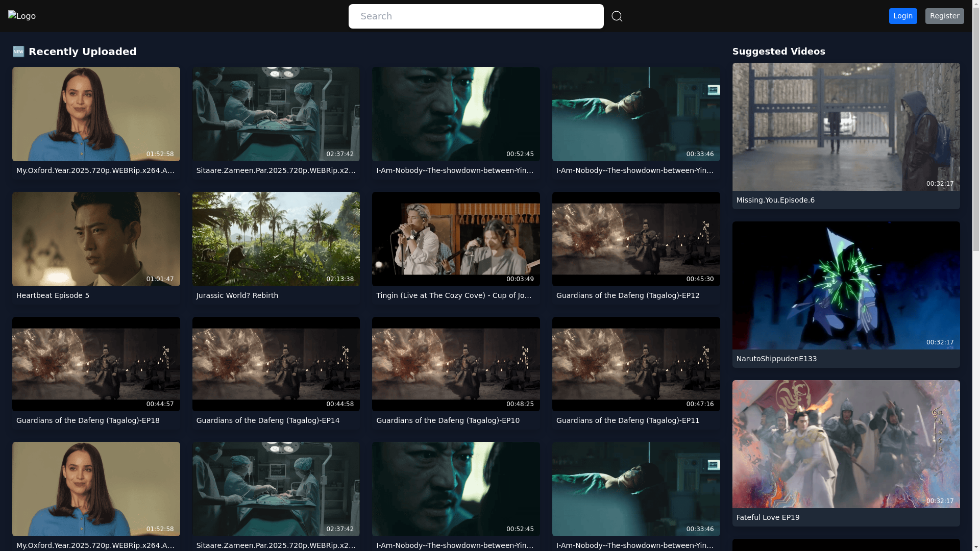
Task: Click the 00:48:25 duration badge
Action: (520, 404)
